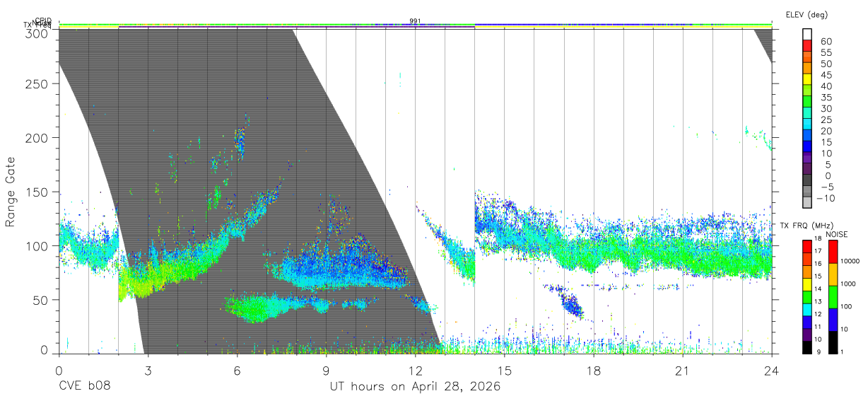The image size is (868, 401).
Task: Click the "200" range gate tick label
Action: 38,138
